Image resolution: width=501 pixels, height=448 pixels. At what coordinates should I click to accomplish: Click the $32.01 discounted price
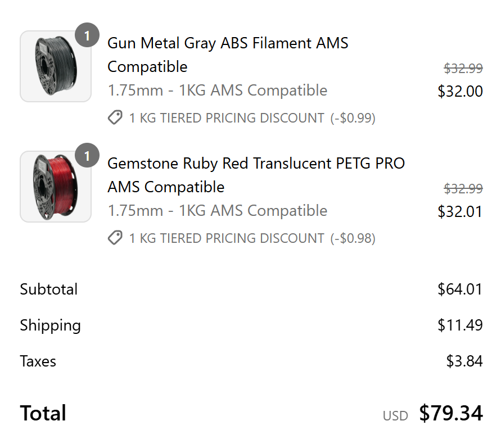(460, 212)
